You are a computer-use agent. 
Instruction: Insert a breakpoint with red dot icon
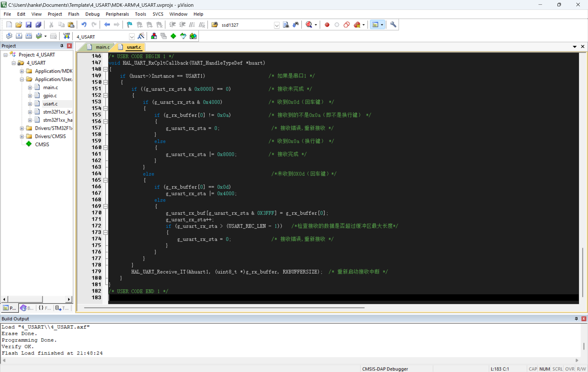click(x=327, y=25)
